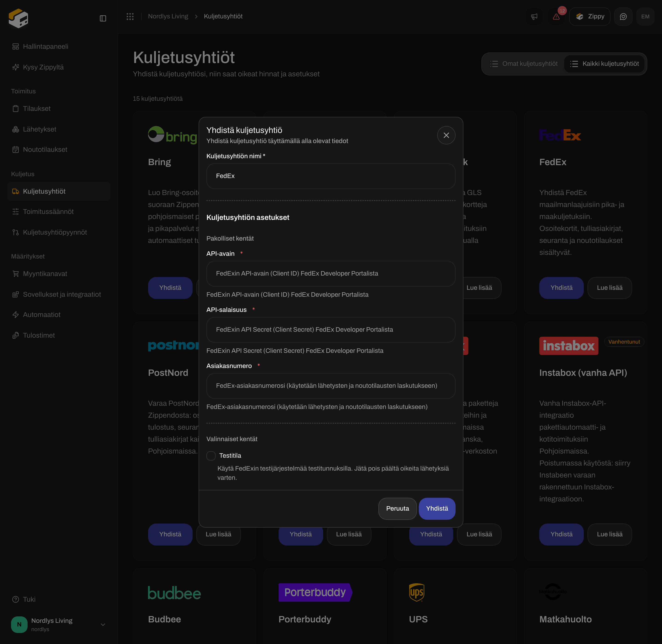Click the Matkahuolto logo
The width and height of the screenshot is (662, 644).
point(553,592)
